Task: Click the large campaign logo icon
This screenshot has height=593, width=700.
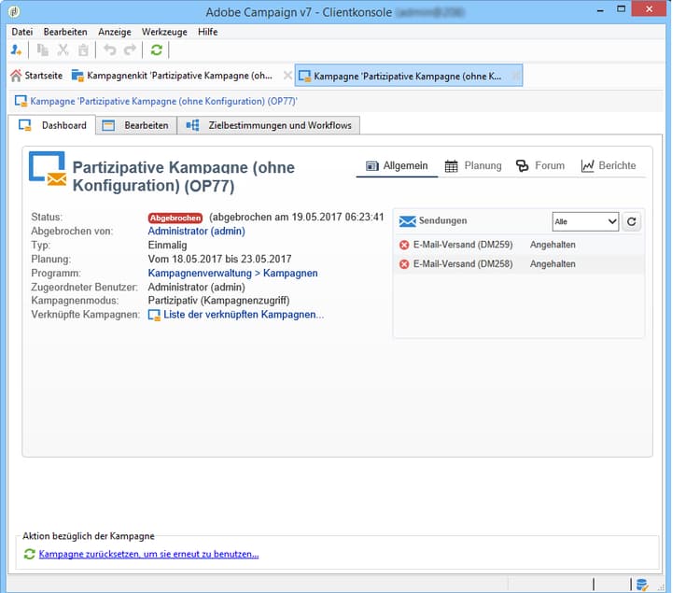Action: (x=48, y=169)
